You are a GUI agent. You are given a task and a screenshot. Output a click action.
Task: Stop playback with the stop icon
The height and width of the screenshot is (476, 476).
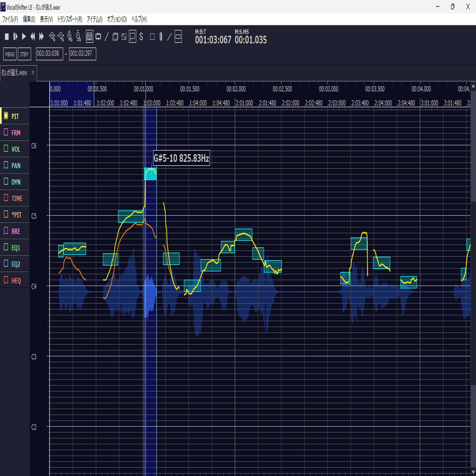(7, 37)
